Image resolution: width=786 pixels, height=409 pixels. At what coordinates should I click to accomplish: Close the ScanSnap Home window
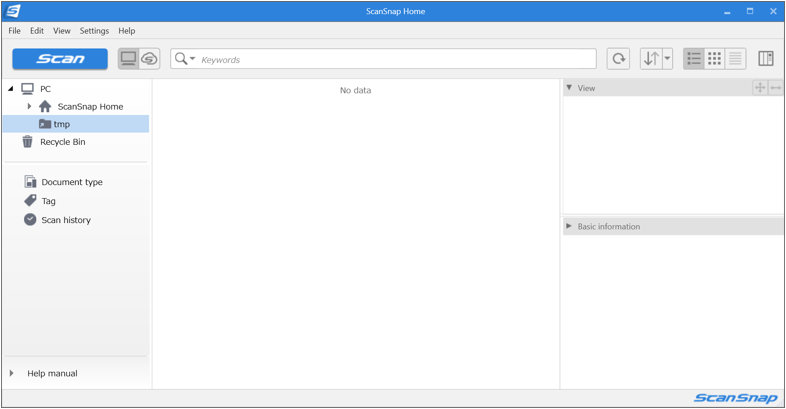tap(773, 11)
